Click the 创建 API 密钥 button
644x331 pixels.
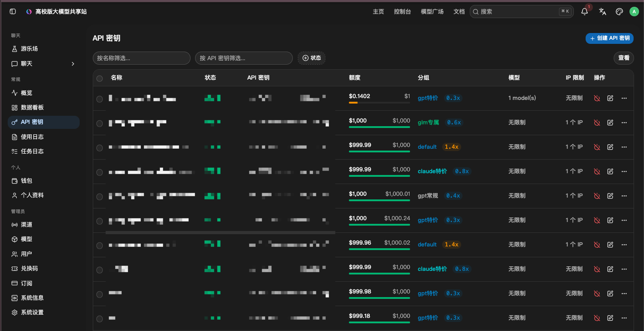click(610, 38)
